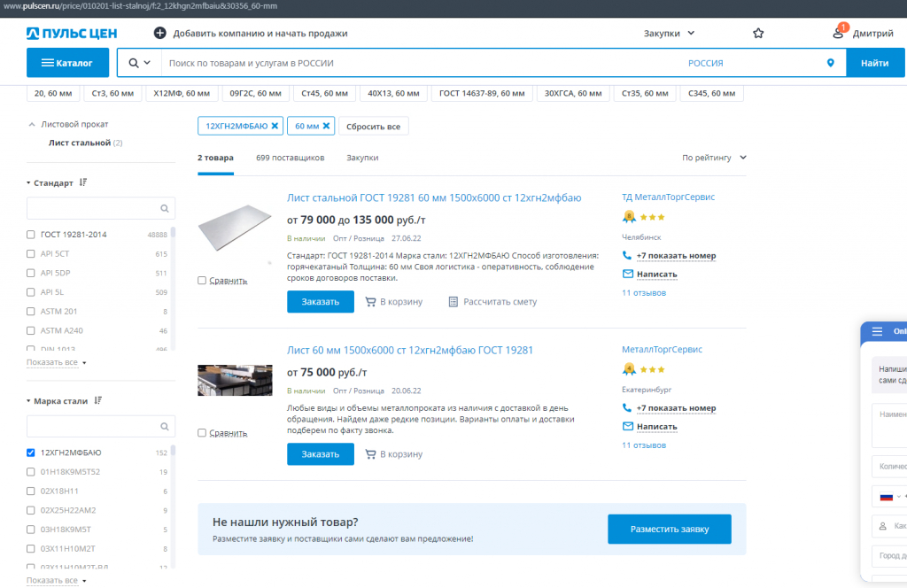Click envelope icon for МеталлТоргСервис Екатеринбург

[x=628, y=426]
